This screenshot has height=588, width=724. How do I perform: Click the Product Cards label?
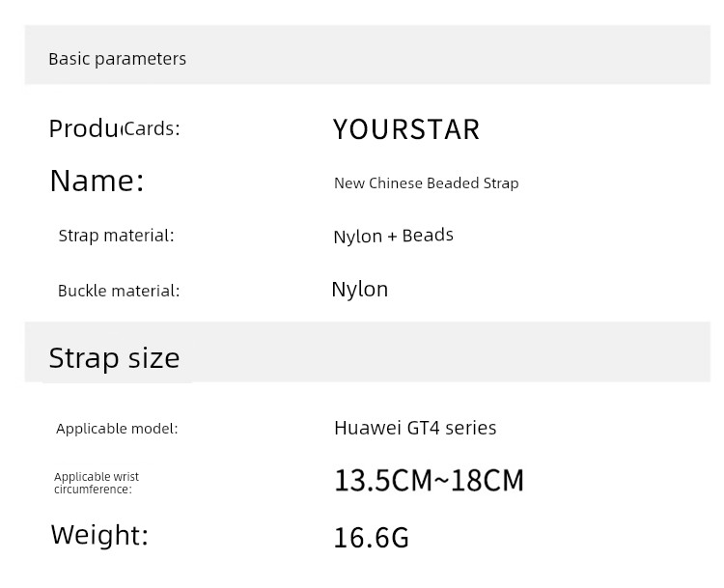(114, 128)
